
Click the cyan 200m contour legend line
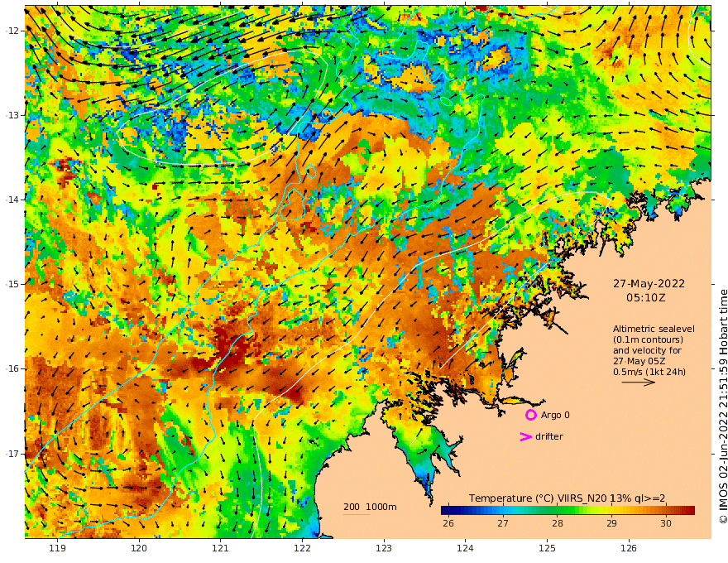(x=357, y=514)
